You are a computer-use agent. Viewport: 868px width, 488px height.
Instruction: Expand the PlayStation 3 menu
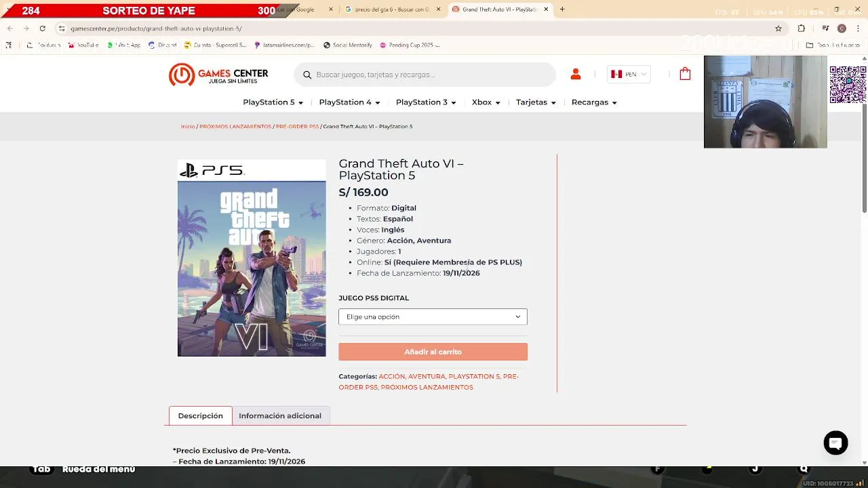tap(426, 102)
